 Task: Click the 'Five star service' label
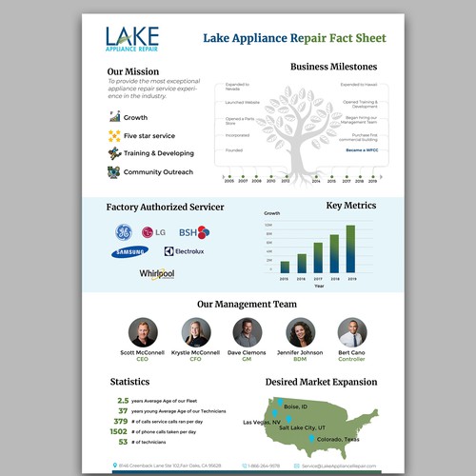pyautogui.click(x=149, y=136)
